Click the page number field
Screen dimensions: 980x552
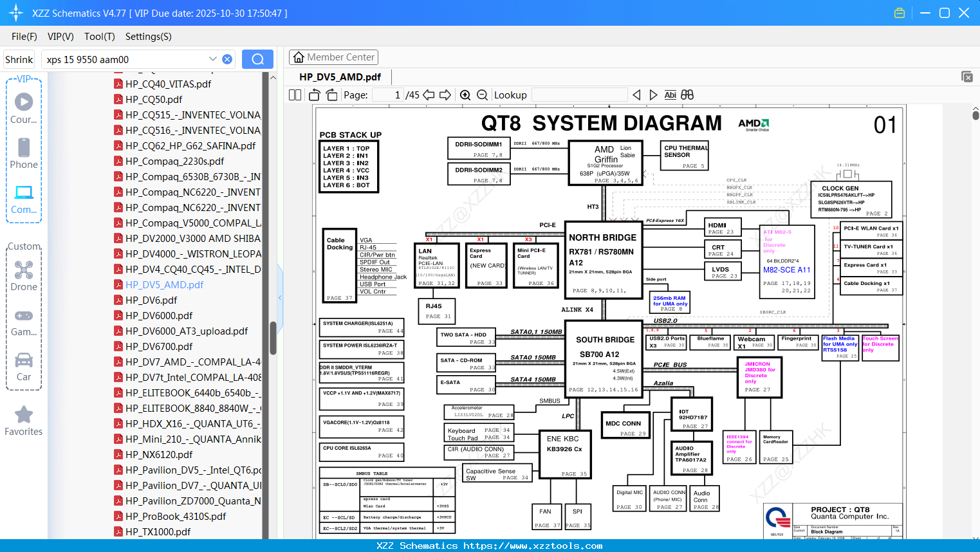pyautogui.click(x=388, y=95)
